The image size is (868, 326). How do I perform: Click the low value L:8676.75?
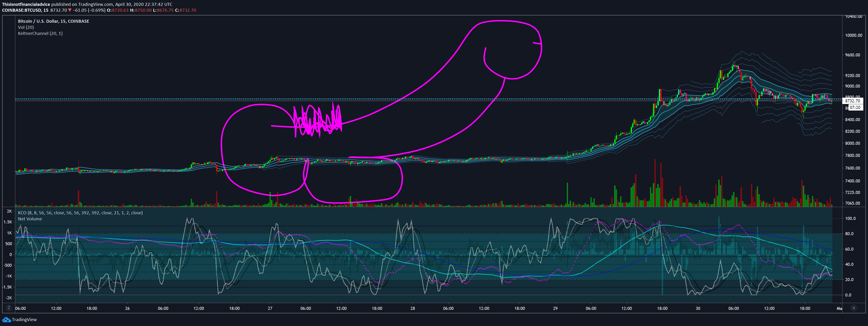point(163,10)
